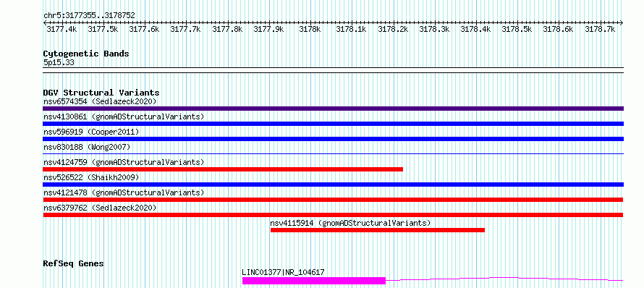Click the 3177.9k ruler tick label
Viewport: 644px width, 288px height.
[268, 29]
